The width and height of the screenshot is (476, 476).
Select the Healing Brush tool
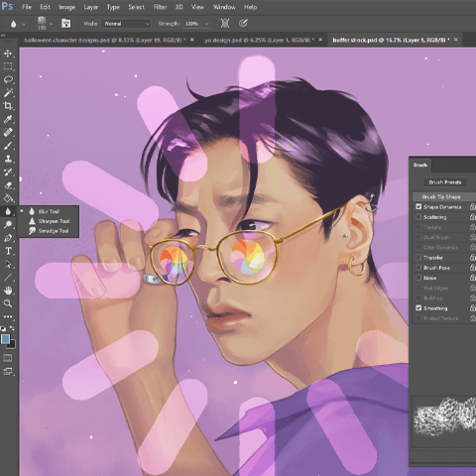(x=8, y=132)
